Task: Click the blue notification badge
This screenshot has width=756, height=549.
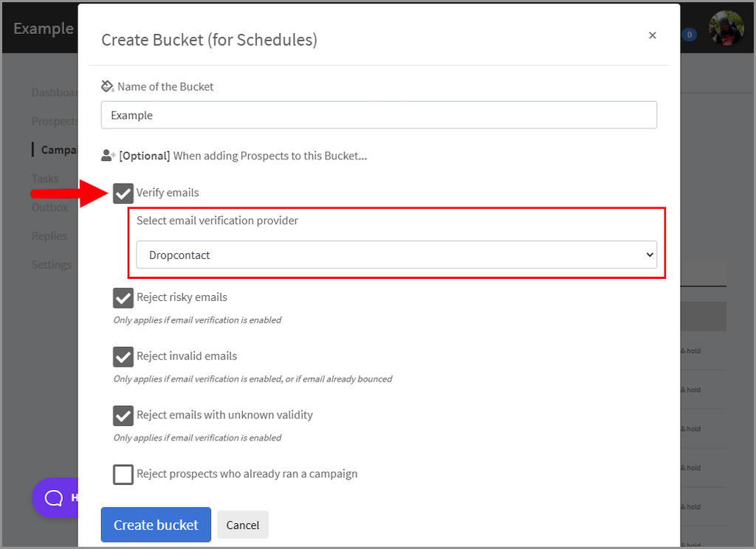Action: click(x=690, y=35)
